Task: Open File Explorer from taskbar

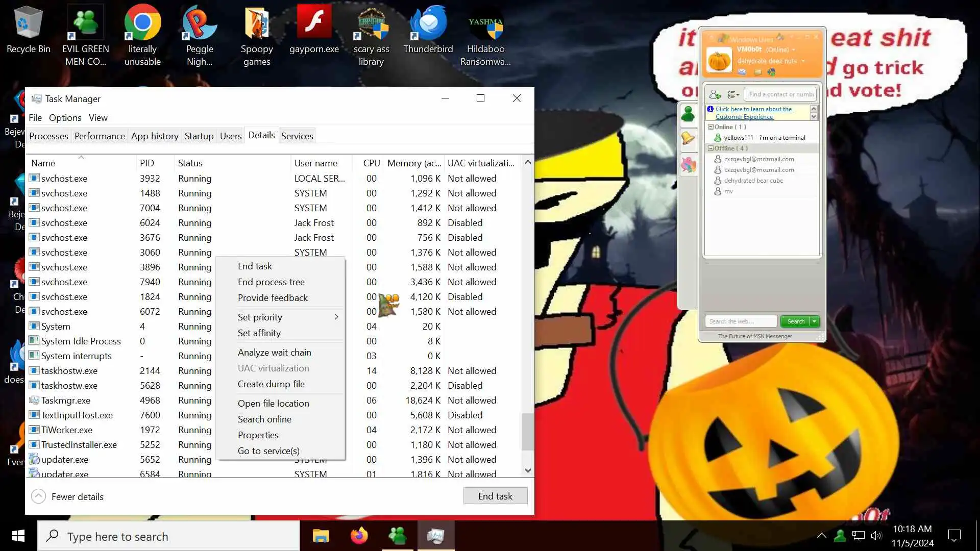Action: click(321, 536)
